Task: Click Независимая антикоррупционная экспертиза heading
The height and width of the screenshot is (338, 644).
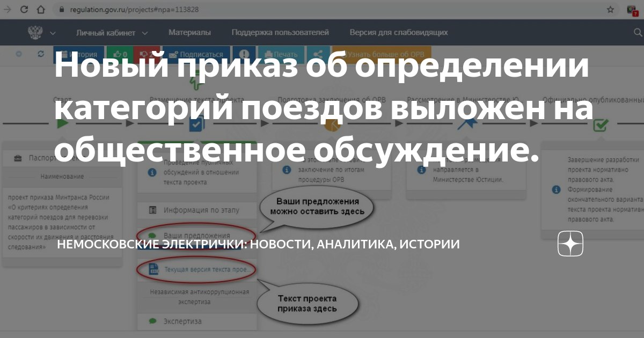Action: pos(199,297)
